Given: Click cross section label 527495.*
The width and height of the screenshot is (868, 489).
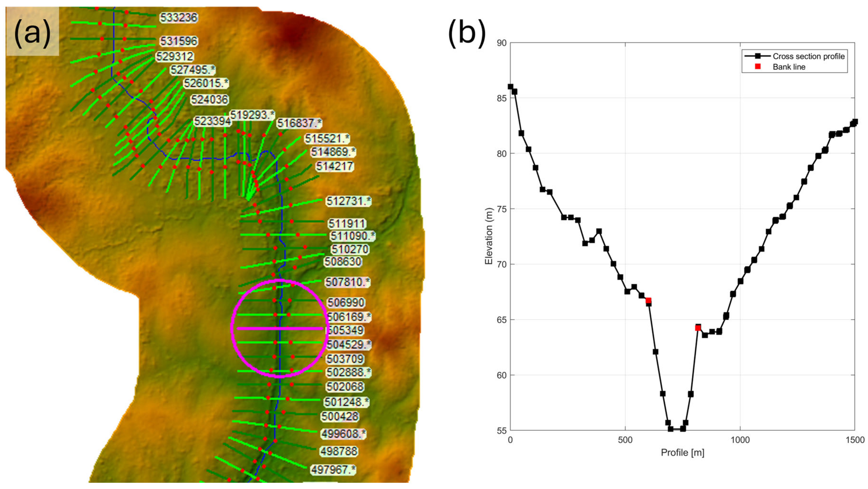Looking at the screenshot, I should 192,70.
